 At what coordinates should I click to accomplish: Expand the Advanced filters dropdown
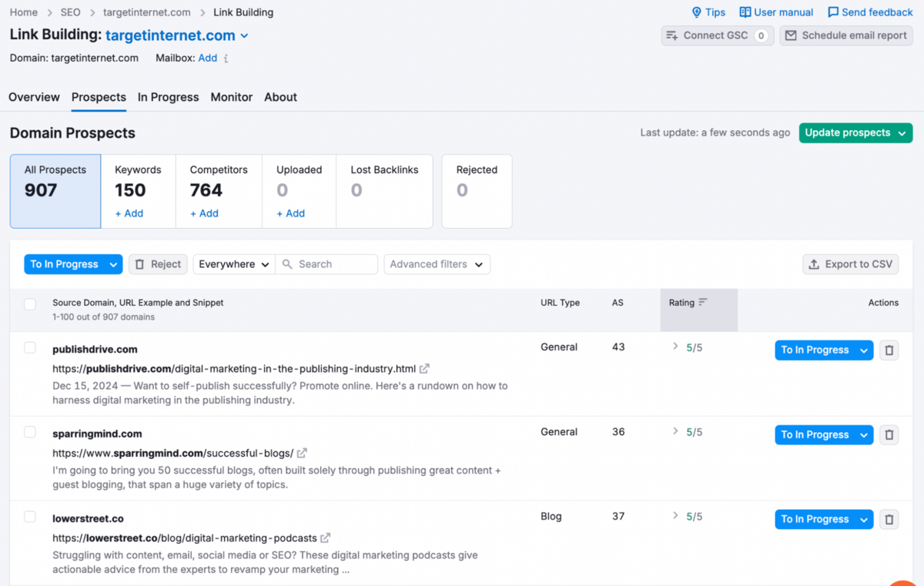(x=437, y=264)
